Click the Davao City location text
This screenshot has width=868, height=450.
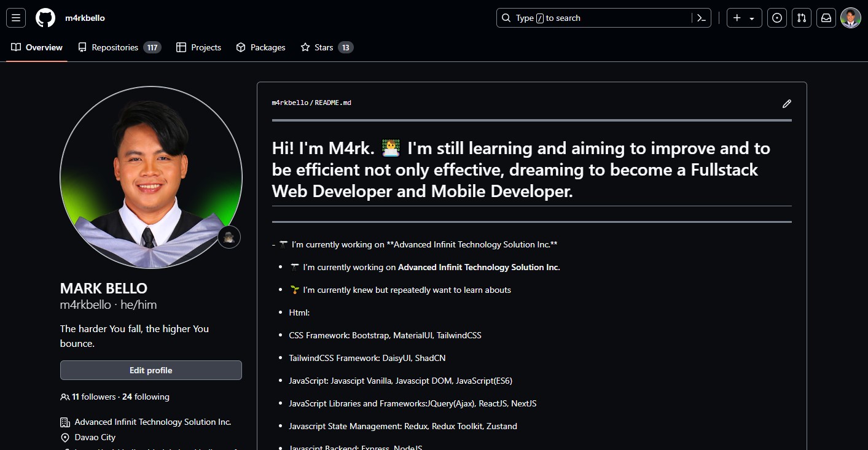pos(95,437)
